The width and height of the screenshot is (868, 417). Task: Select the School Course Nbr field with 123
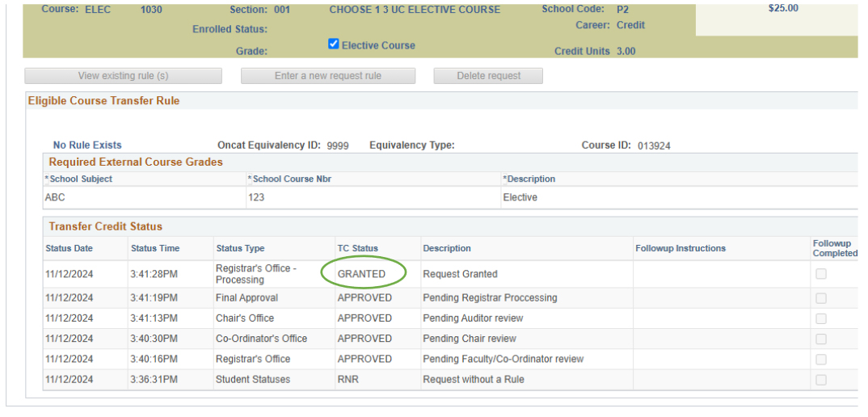point(372,197)
